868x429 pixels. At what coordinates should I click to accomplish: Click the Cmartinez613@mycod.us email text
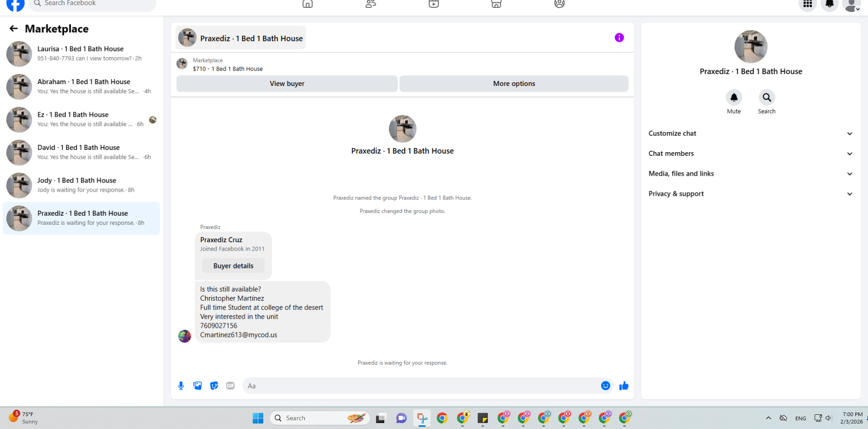tap(238, 335)
